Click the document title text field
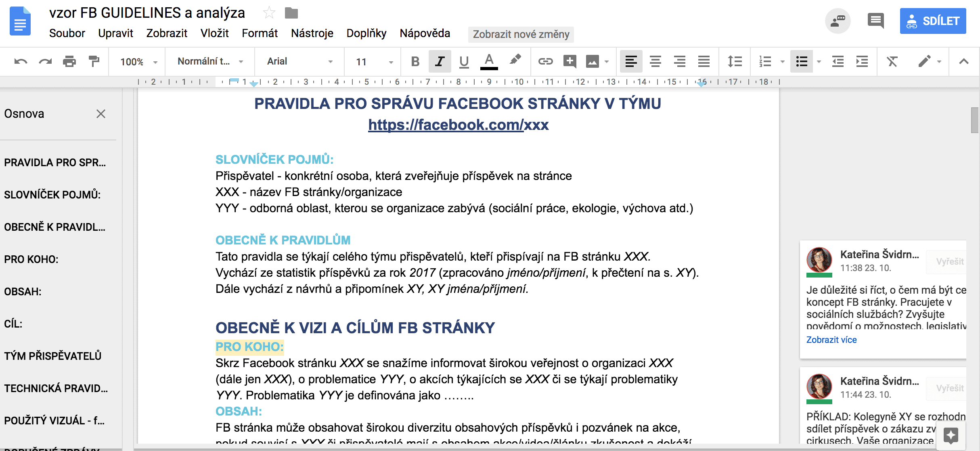 coord(147,13)
